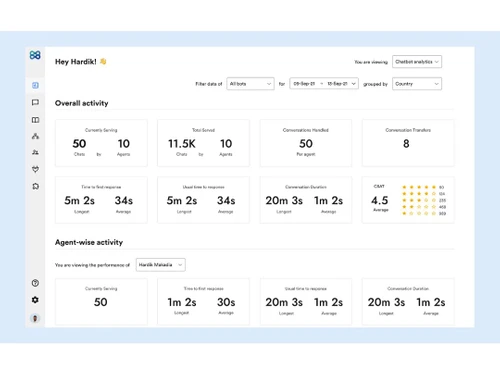
Task: Click the 4.5 average CSAT score
Action: coord(380,200)
